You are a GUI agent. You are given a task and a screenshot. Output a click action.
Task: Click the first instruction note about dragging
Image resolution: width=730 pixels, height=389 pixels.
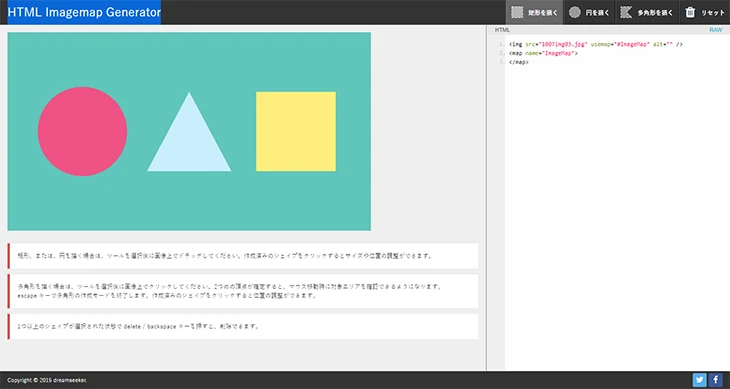[243, 256]
